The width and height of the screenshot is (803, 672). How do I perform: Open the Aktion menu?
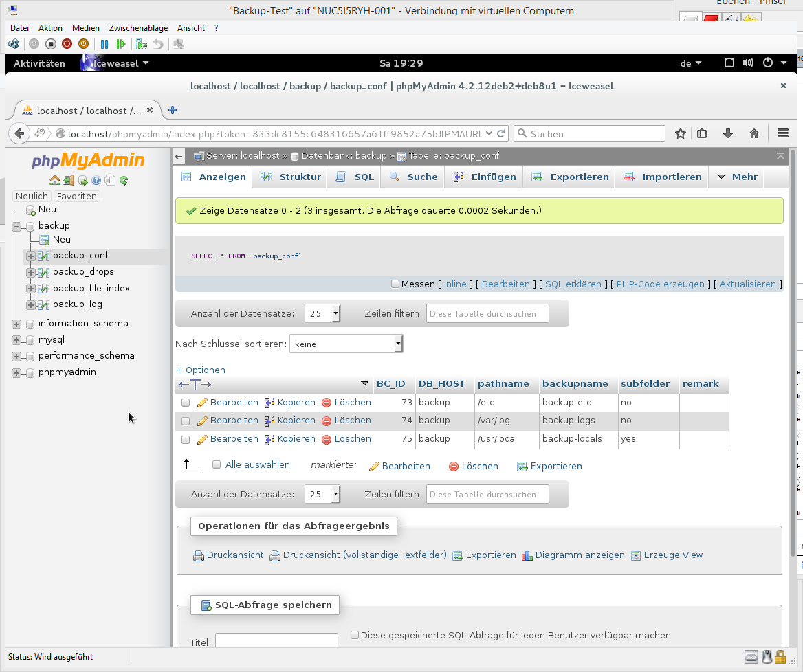(50, 28)
